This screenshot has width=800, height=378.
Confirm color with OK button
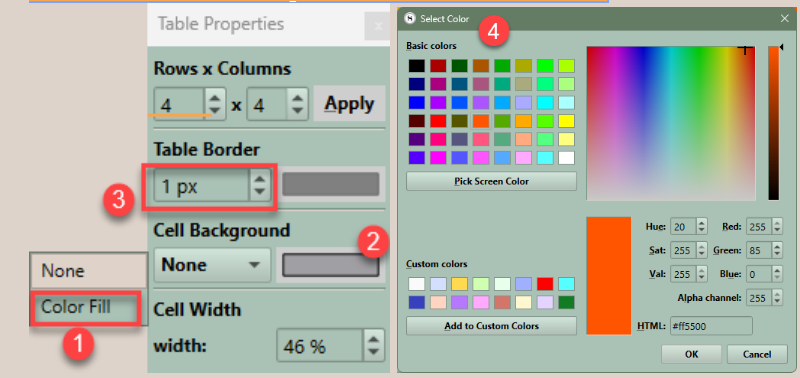coord(691,354)
